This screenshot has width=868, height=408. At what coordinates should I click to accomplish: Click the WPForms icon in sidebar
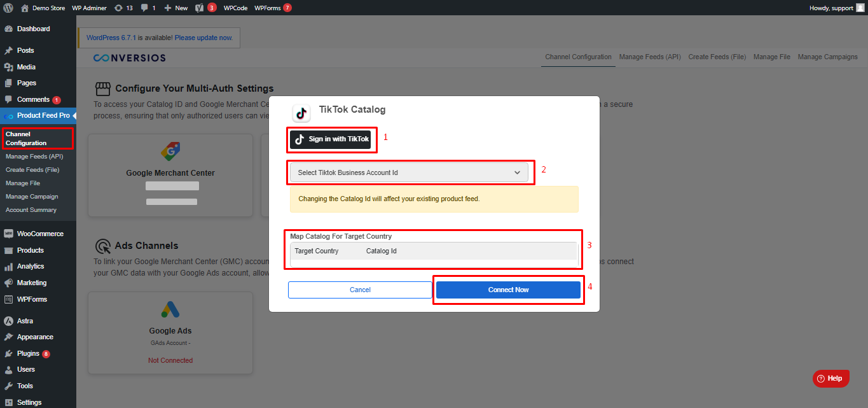pyautogui.click(x=9, y=299)
